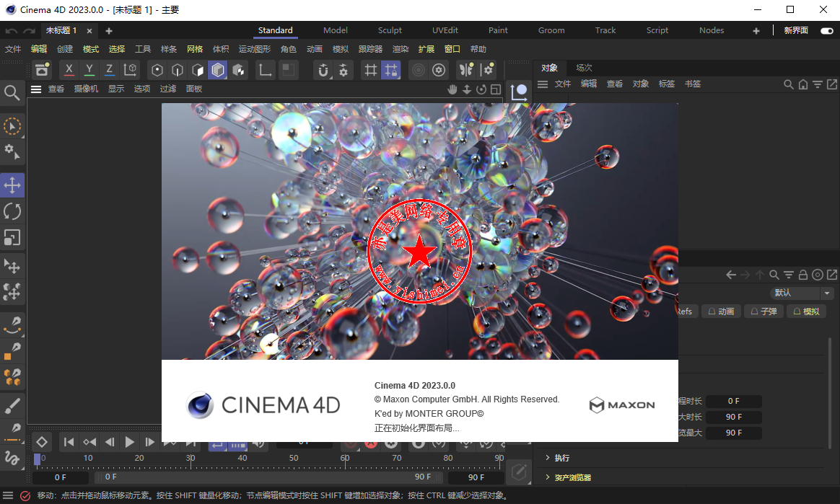This screenshot has width=840, height=504.
Task: Click the icon left of the X axis lock
Action: [x=42, y=70]
